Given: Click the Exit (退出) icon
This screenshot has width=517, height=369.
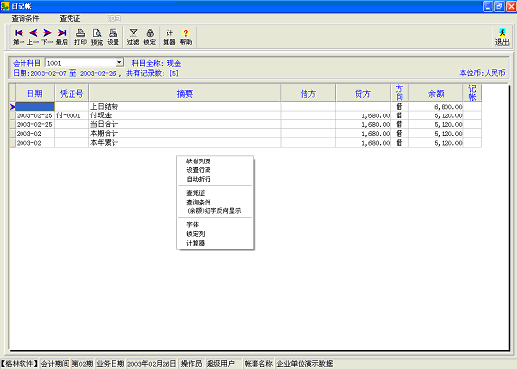Looking at the screenshot, I should pos(502,37).
